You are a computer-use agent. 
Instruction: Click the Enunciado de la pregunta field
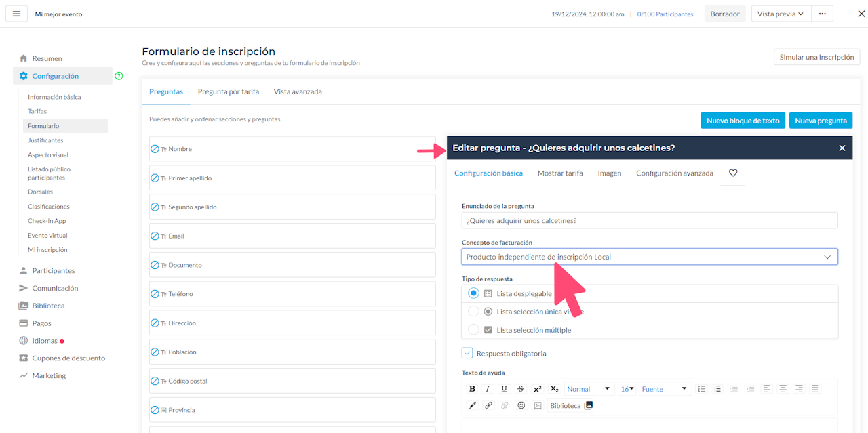650,220
